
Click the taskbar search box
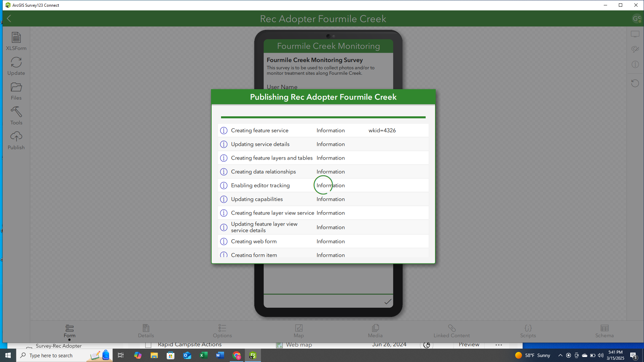click(x=64, y=355)
